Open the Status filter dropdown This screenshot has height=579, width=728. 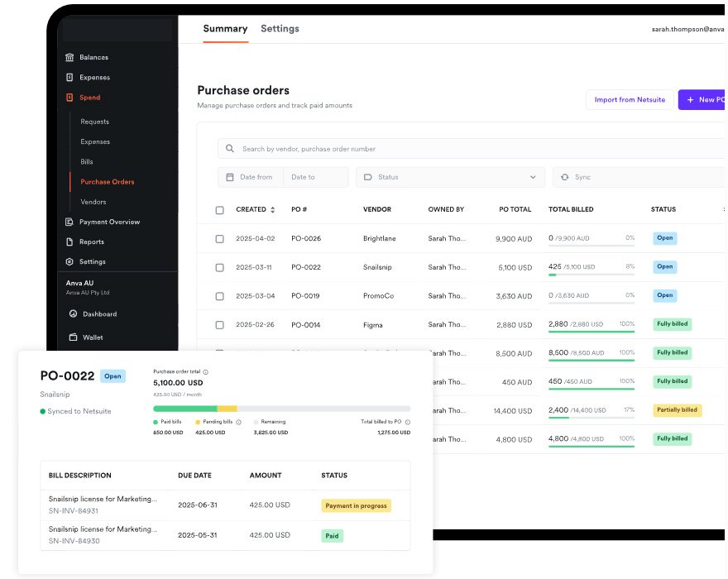pos(450,177)
